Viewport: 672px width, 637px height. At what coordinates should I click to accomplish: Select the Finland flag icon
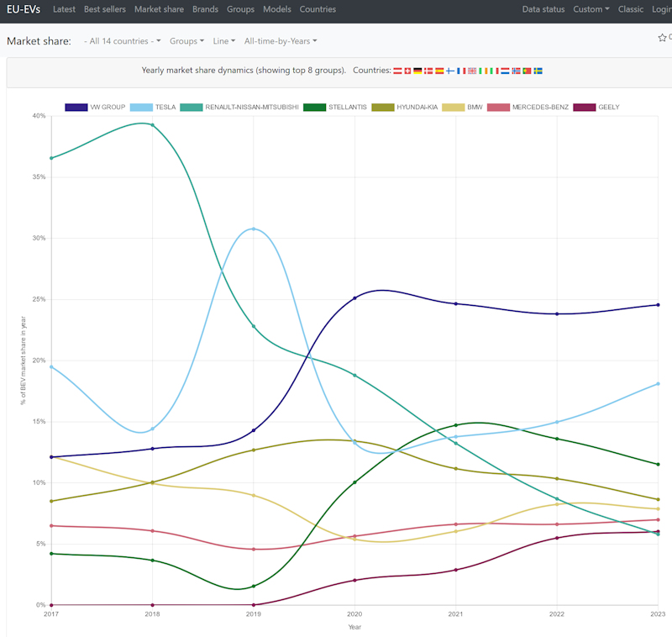pyautogui.click(x=450, y=71)
